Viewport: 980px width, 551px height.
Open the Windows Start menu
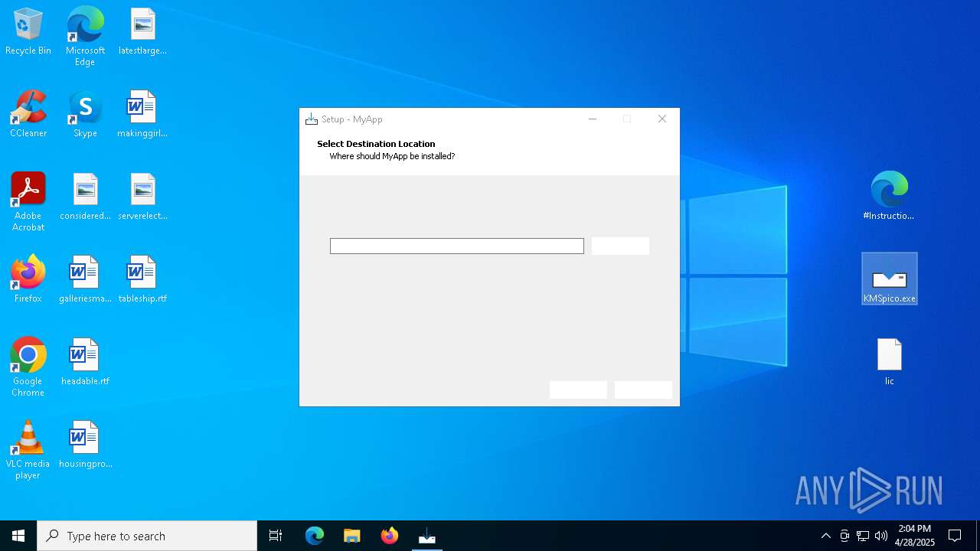(18, 536)
